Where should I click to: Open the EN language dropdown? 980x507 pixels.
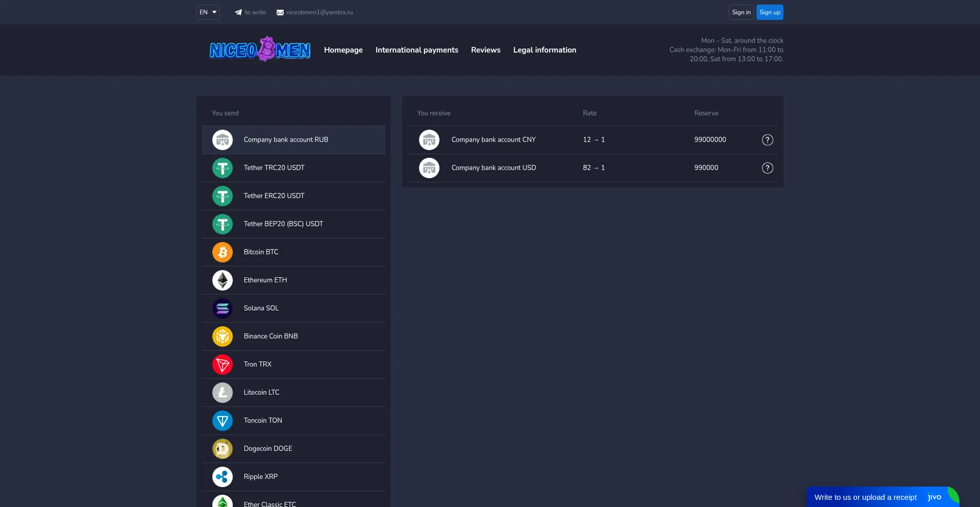(x=208, y=12)
